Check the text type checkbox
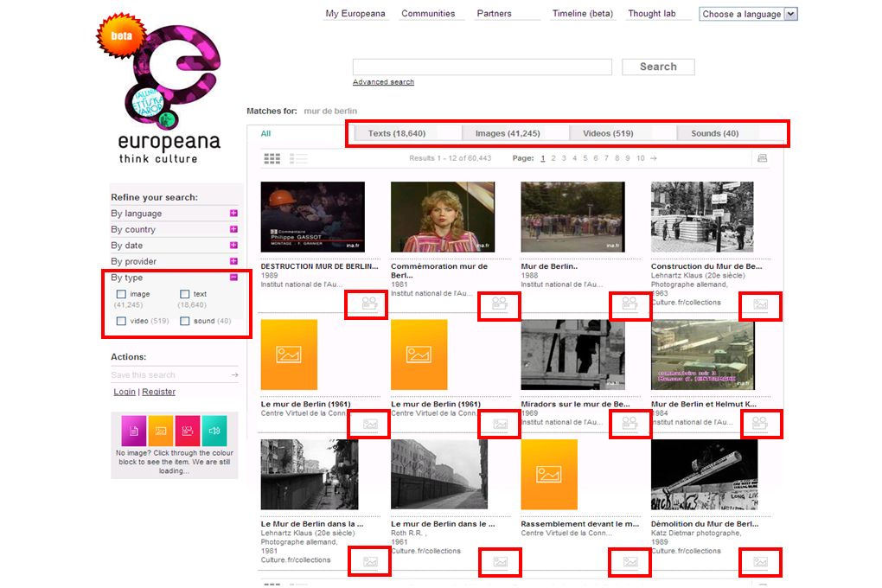882x588 pixels. pos(184,294)
